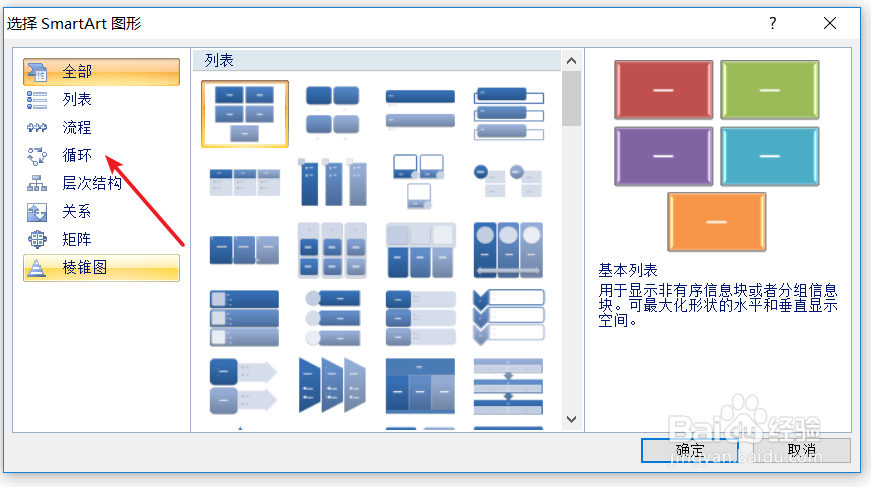The height and width of the screenshot is (487, 871).
Task: Click the matrix icon beside 矩阵
Action: (37, 239)
